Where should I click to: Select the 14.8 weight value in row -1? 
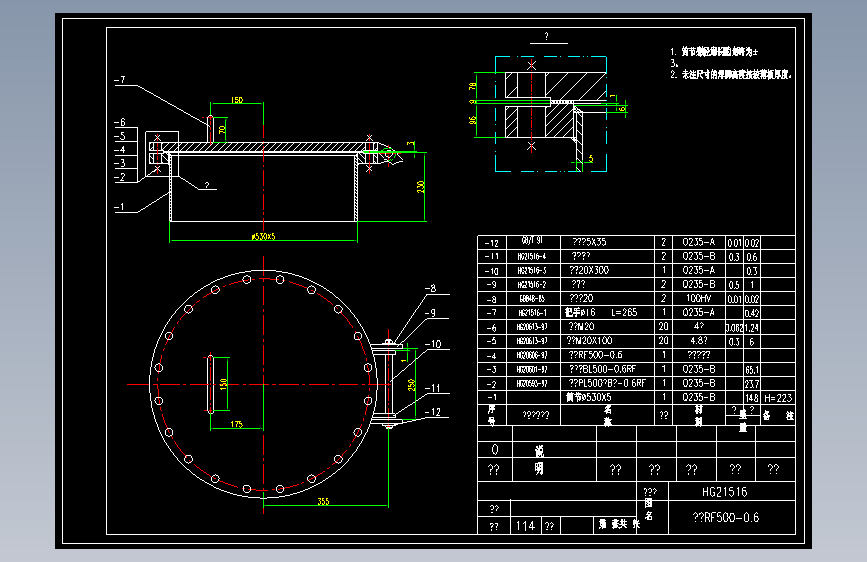752,398
